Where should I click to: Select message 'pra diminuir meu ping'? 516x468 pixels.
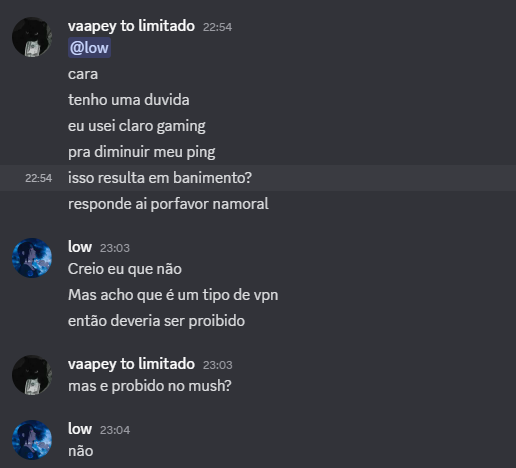(142, 152)
